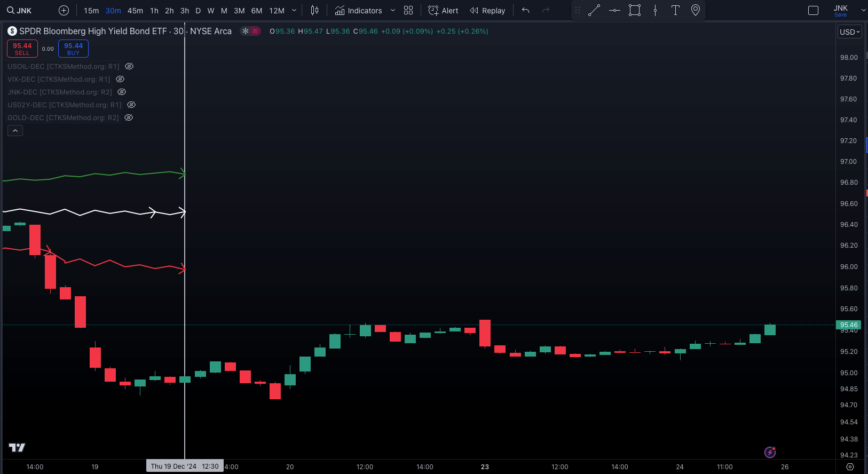Grab the drawing toolbar drag handle
The width and height of the screenshot is (868, 474).
point(578,11)
